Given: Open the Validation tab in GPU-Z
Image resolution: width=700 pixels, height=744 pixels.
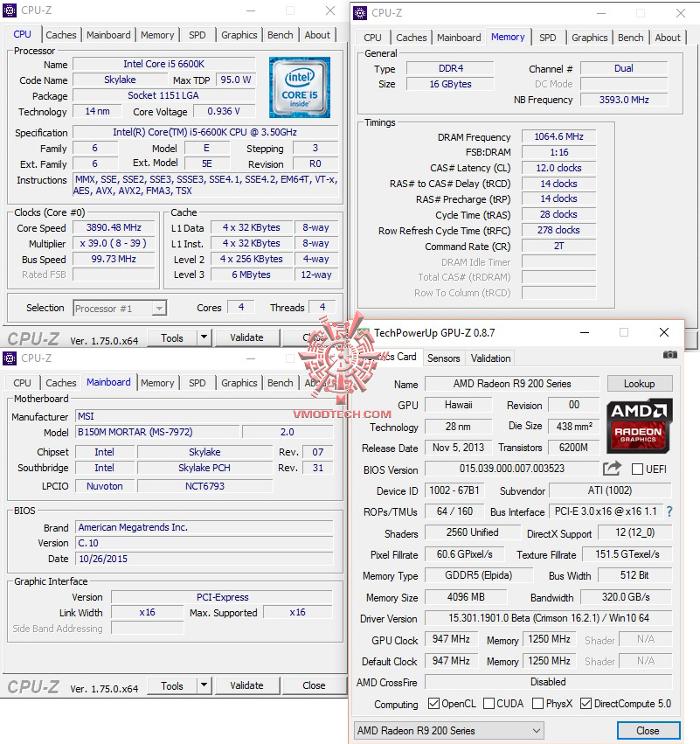Looking at the screenshot, I should 491,358.
